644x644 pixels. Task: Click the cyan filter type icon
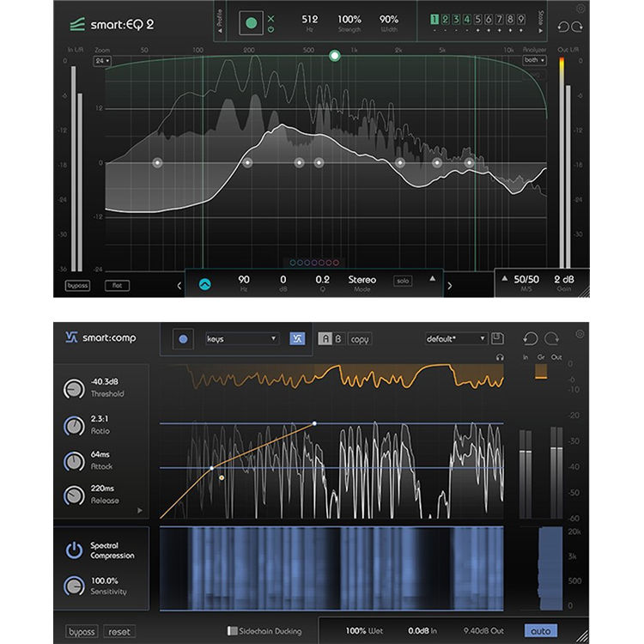tap(204, 284)
